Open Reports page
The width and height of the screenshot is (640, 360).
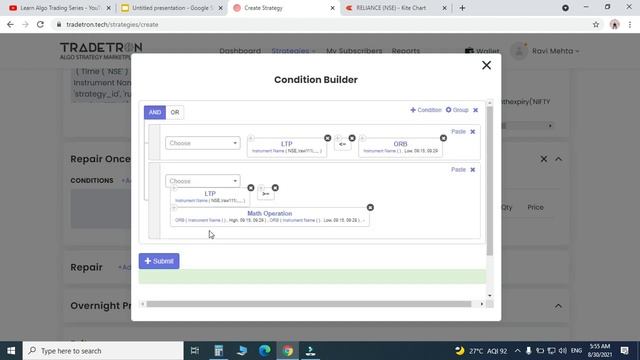tap(406, 51)
